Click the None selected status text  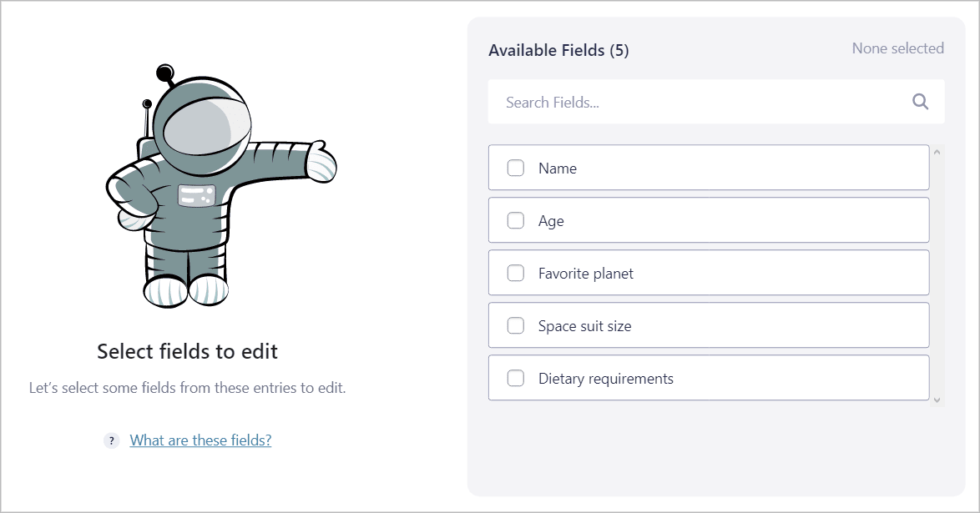tap(897, 48)
